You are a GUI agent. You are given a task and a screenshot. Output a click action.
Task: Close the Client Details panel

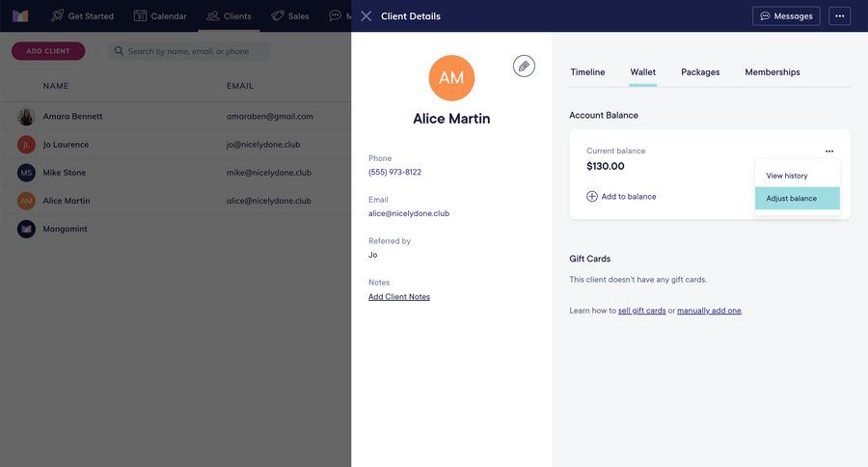click(x=366, y=16)
